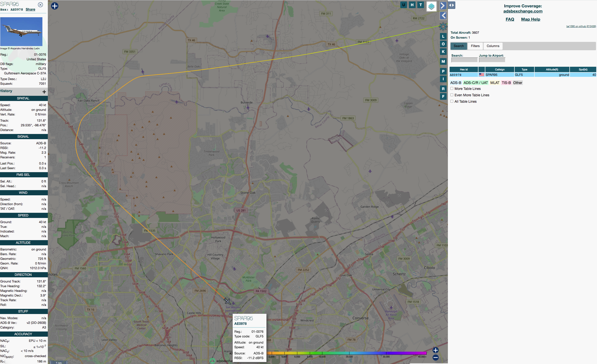Open the Map Help link

(530, 19)
